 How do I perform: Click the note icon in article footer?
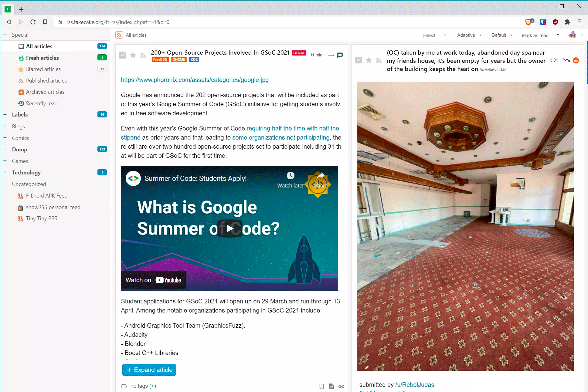click(x=331, y=386)
